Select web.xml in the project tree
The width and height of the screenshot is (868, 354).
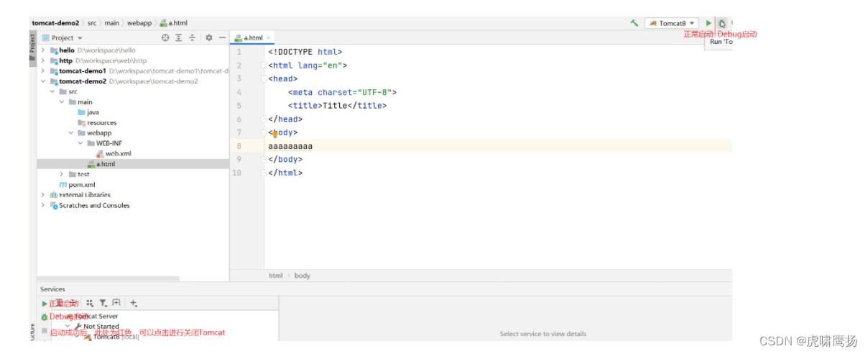pyautogui.click(x=114, y=153)
